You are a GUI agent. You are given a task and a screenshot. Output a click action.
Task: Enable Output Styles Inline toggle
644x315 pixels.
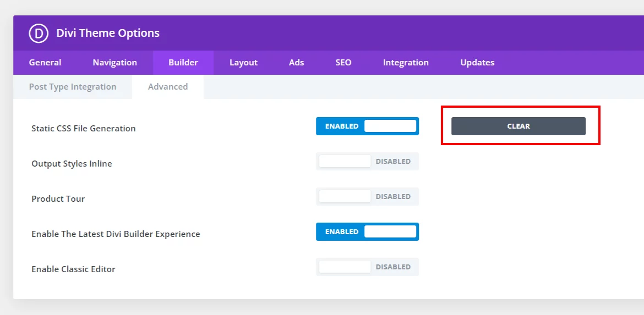click(367, 162)
